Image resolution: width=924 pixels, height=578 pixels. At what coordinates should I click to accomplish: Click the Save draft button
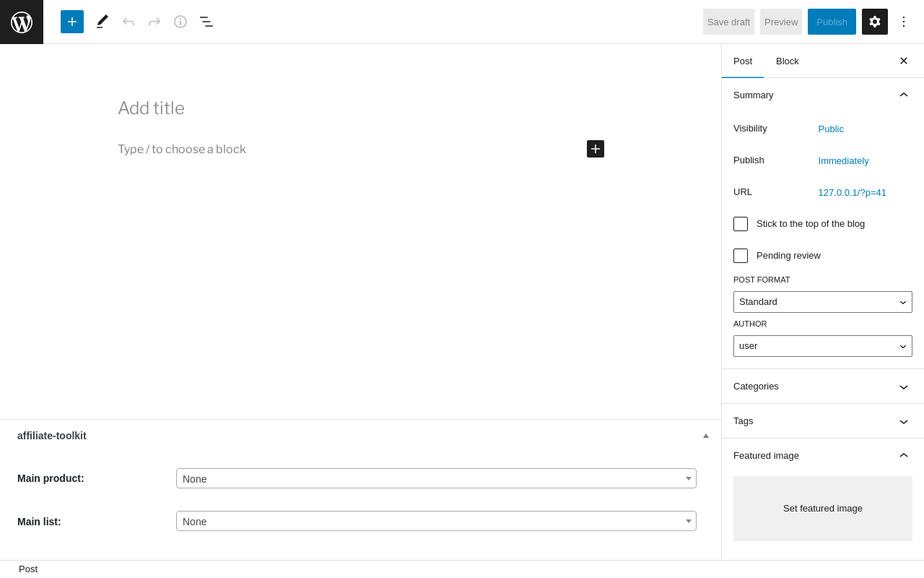coord(728,22)
